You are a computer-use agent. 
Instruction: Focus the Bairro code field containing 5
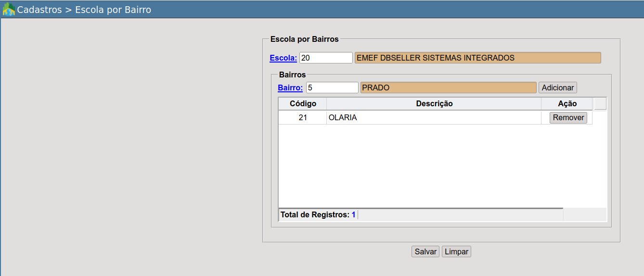332,88
